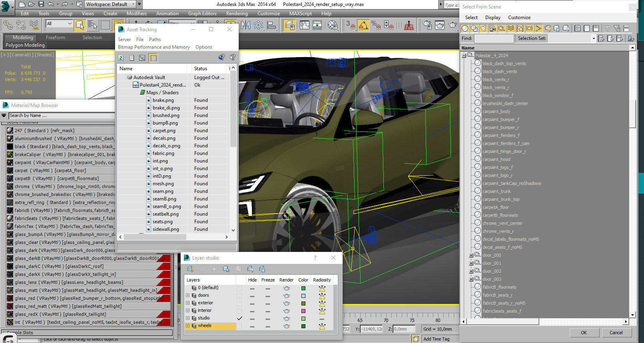The height and width of the screenshot is (343, 644).
Task: Expand door_002 node in Select From Scene
Action: (471, 272)
